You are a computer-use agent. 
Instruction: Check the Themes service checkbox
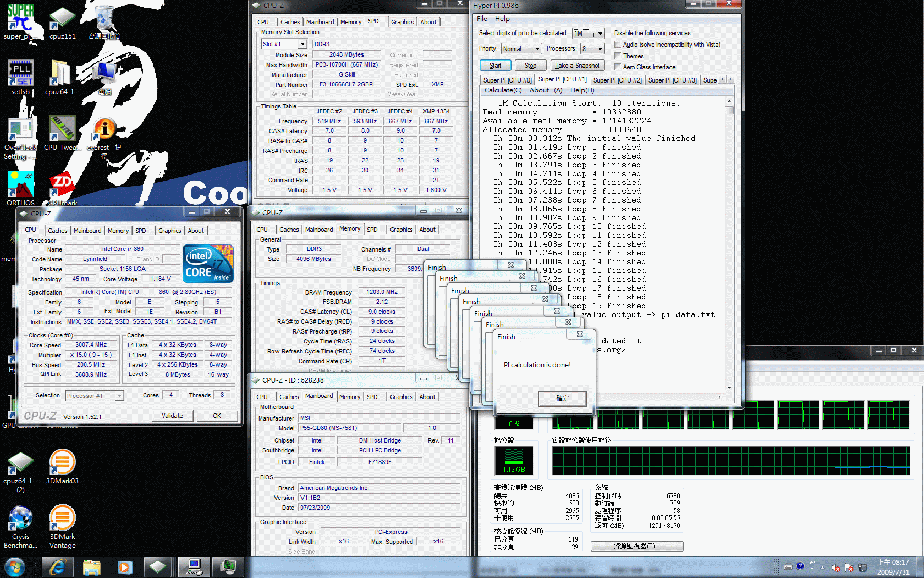[618, 56]
